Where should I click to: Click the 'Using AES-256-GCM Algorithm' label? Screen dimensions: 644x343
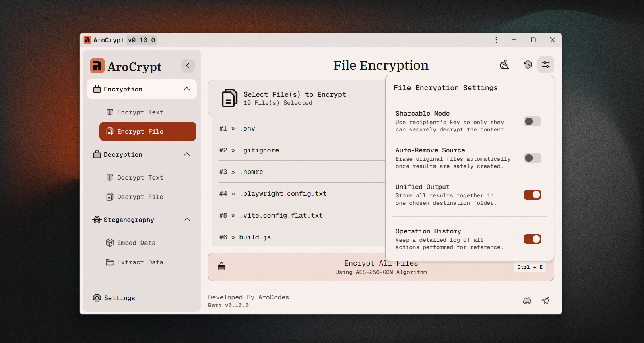[x=381, y=272]
